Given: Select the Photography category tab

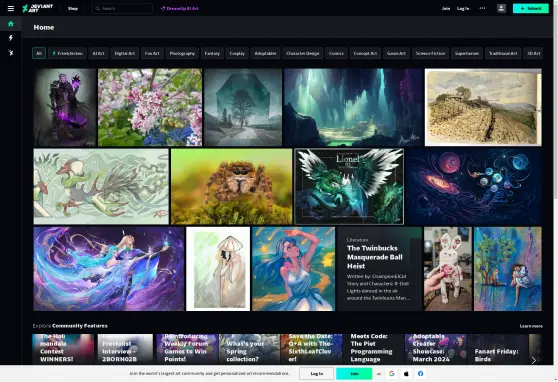Looking at the screenshot, I should point(182,53).
